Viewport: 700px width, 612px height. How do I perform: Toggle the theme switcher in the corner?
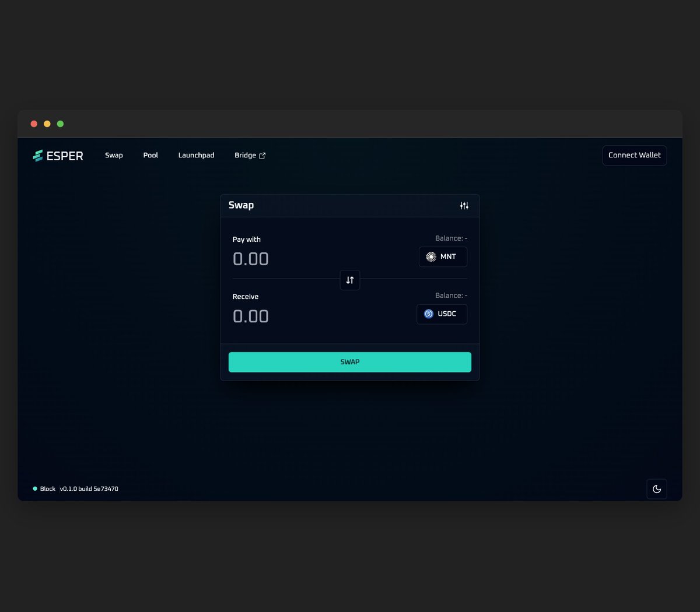[x=657, y=489]
